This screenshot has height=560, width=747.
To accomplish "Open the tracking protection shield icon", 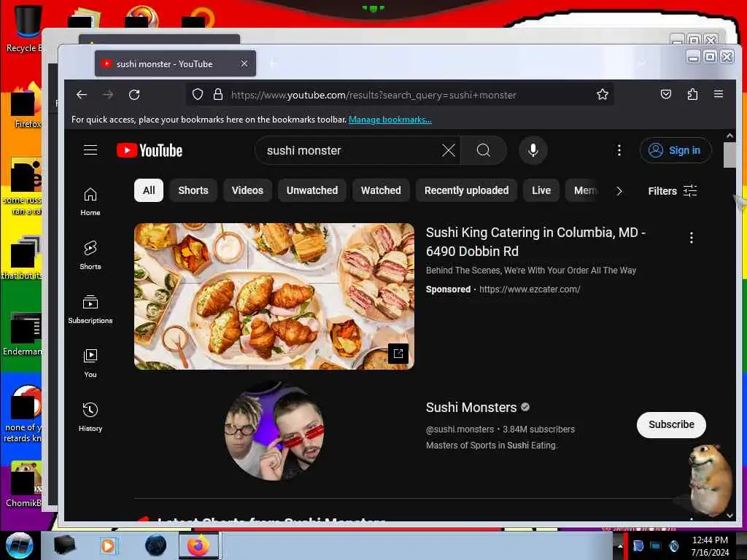I will (197, 94).
